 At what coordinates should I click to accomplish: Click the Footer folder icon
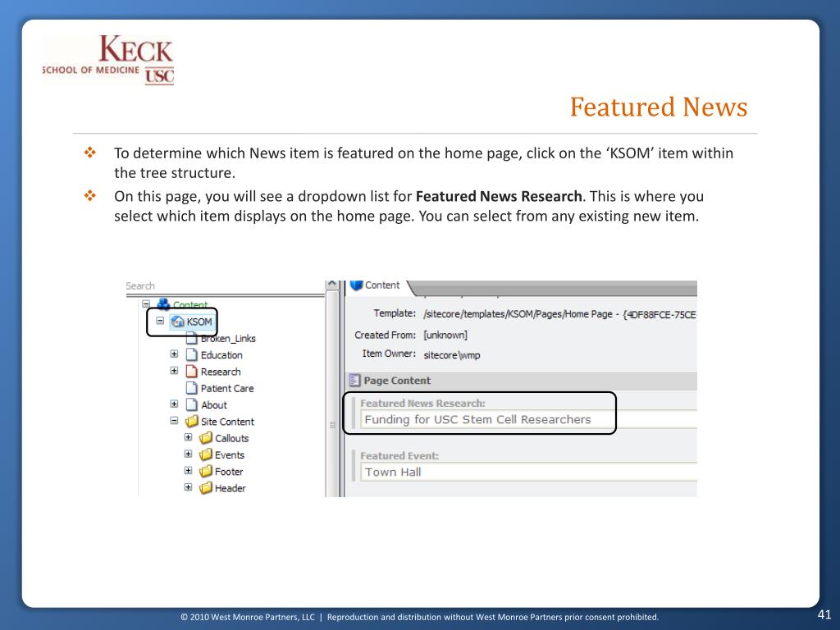pyautogui.click(x=206, y=472)
